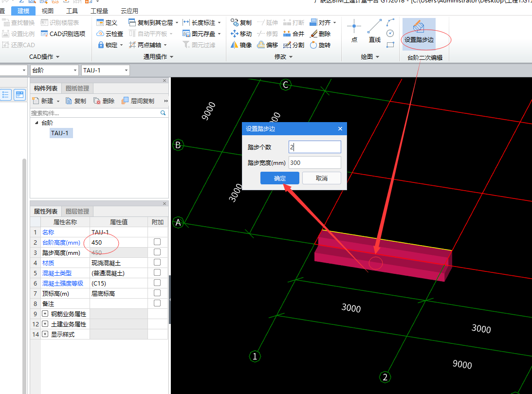Select the 点 point drawing tool
This screenshot has height=394, width=532.
354,31
